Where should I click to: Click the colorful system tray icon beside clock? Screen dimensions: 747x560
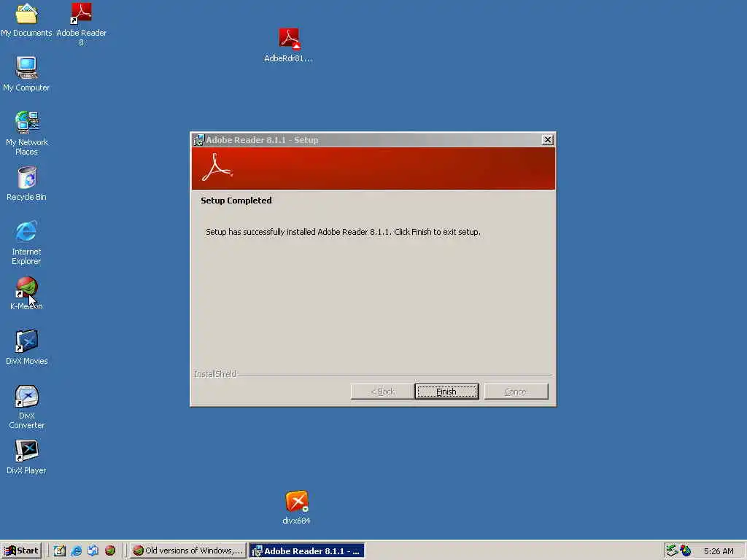686,551
